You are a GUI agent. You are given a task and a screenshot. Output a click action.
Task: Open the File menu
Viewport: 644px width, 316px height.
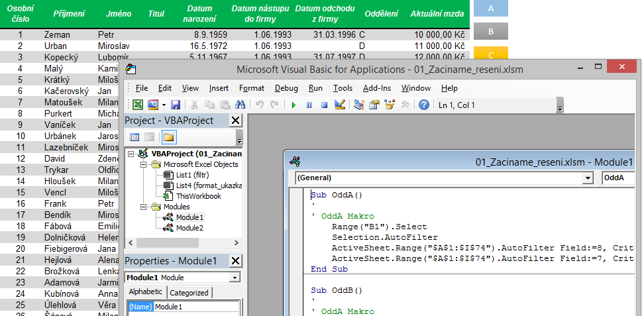(142, 88)
